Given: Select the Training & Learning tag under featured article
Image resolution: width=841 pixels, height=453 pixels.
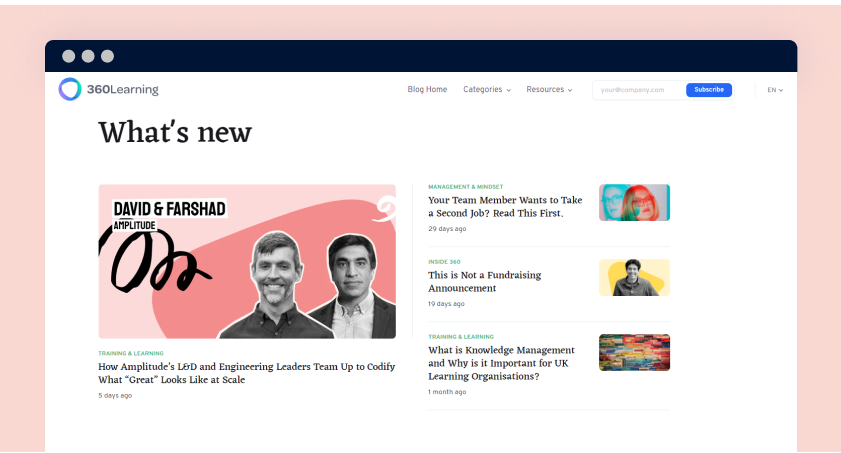Looking at the screenshot, I should pos(131,353).
